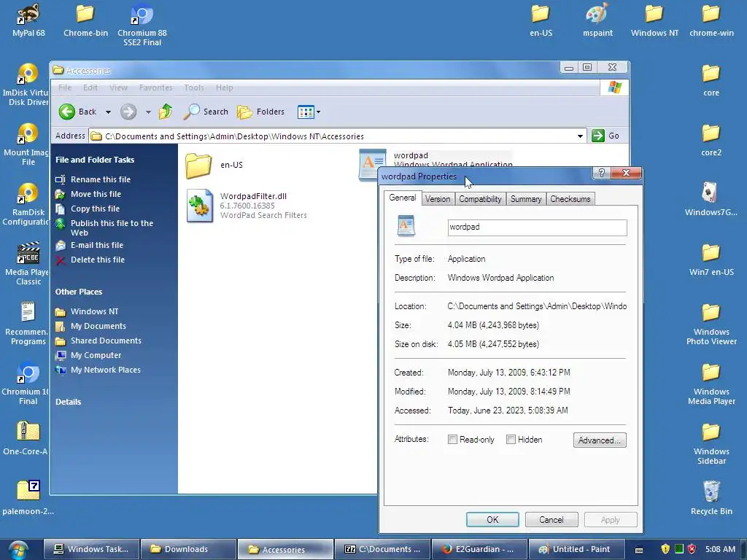Viewport: 747px width, 560px height.
Task: Open the mspaint desktop icon
Action: (x=597, y=20)
